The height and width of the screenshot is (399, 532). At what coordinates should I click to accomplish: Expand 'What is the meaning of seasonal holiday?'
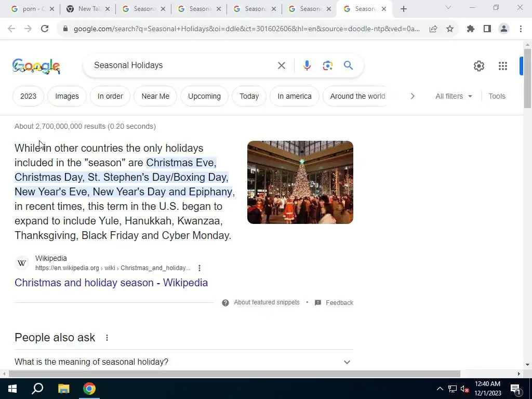tap(184, 362)
